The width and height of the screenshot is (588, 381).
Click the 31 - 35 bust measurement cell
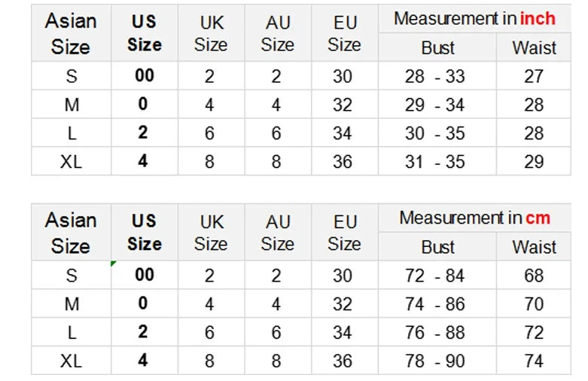click(436, 161)
